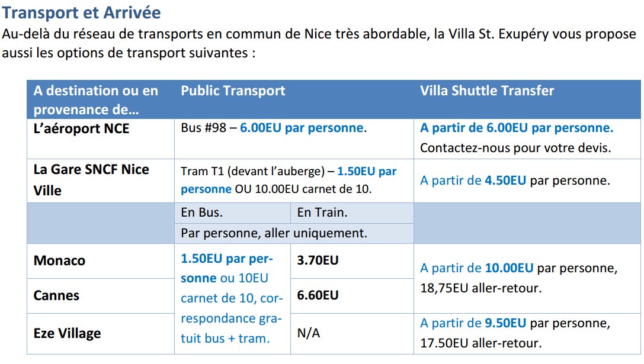Select the "La Gare SNCF Nice Ville" row label
The image size is (644, 364).
tap(91, 180)
